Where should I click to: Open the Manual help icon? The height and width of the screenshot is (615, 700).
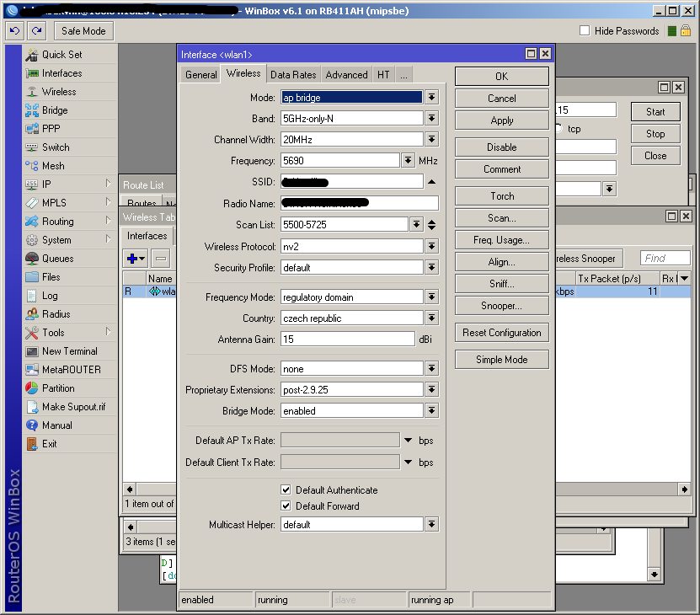32,425
